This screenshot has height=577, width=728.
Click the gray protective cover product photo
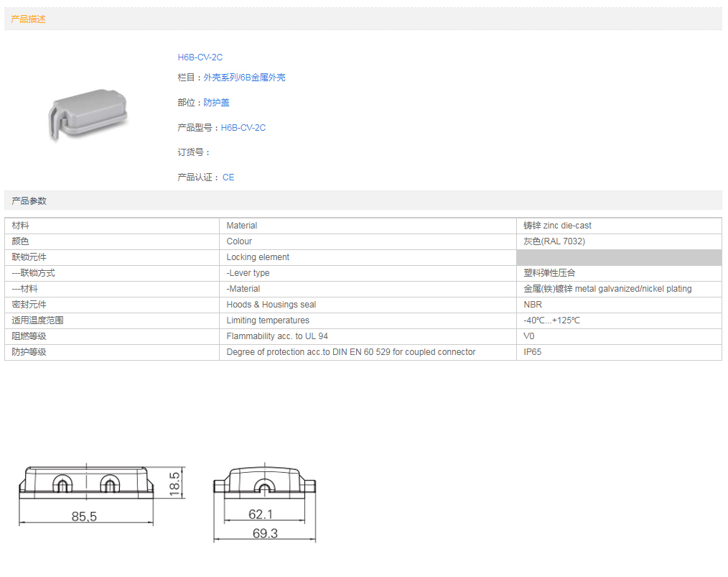click(87, 115)
